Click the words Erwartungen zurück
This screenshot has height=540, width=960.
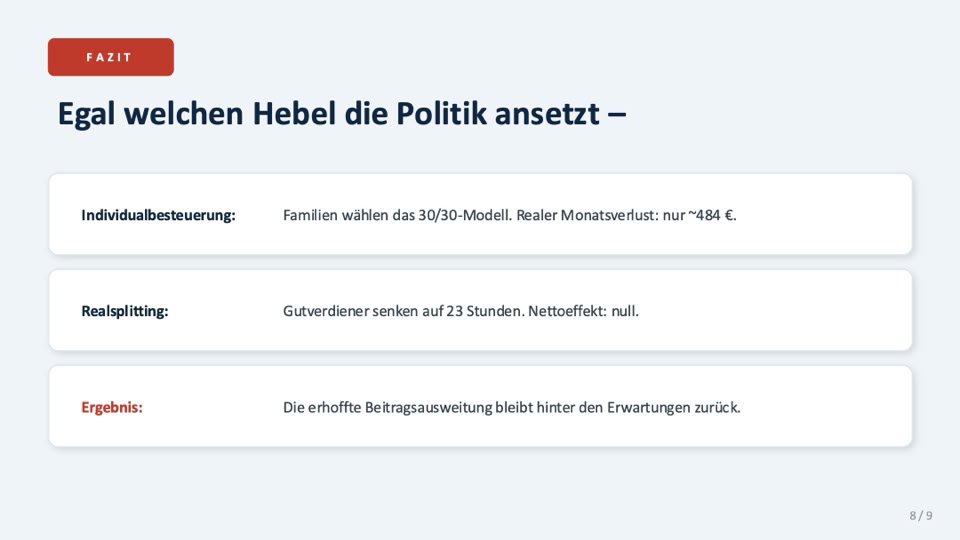tap(673, 407)
